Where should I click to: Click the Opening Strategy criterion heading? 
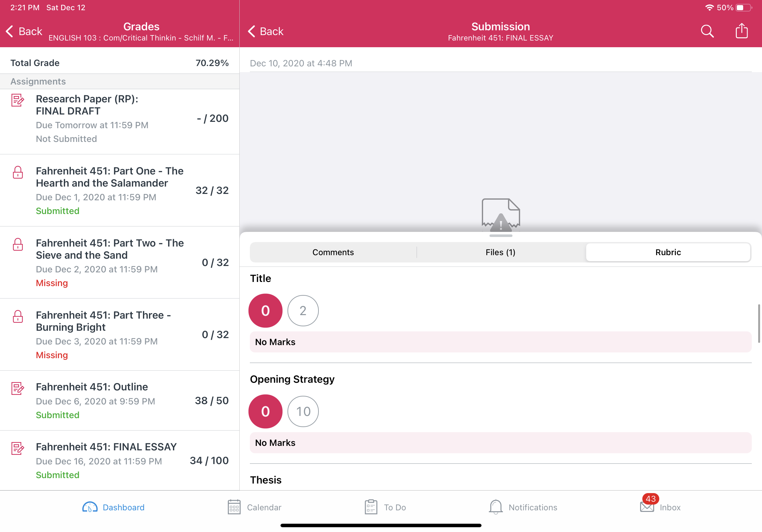[x=292, y=379]
